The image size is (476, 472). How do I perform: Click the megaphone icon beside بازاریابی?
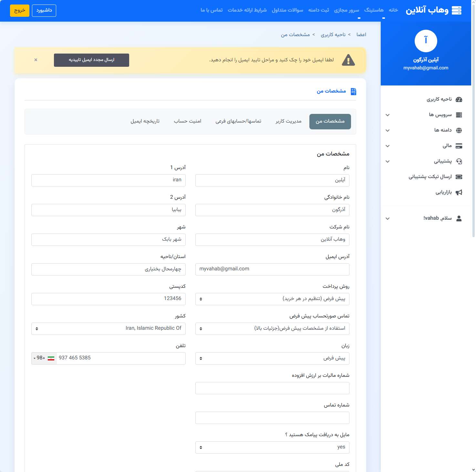coord(459,192)
